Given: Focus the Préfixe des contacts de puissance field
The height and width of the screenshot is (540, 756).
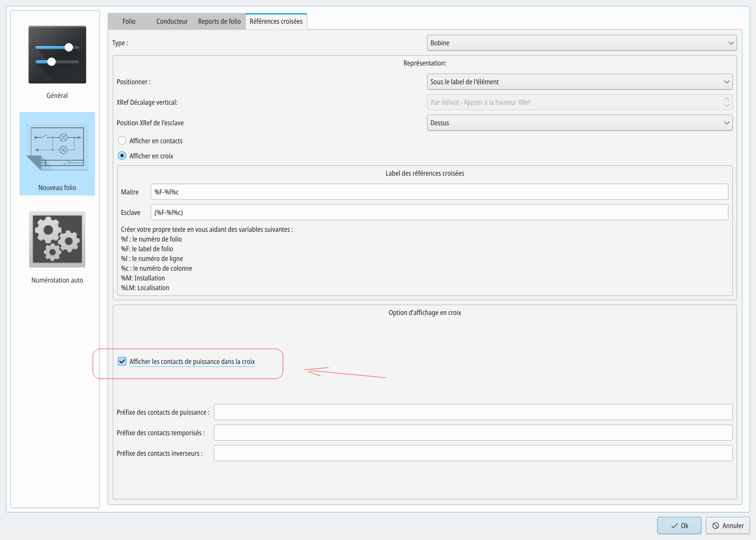Looking at the screenshot, I should (473, 412).
